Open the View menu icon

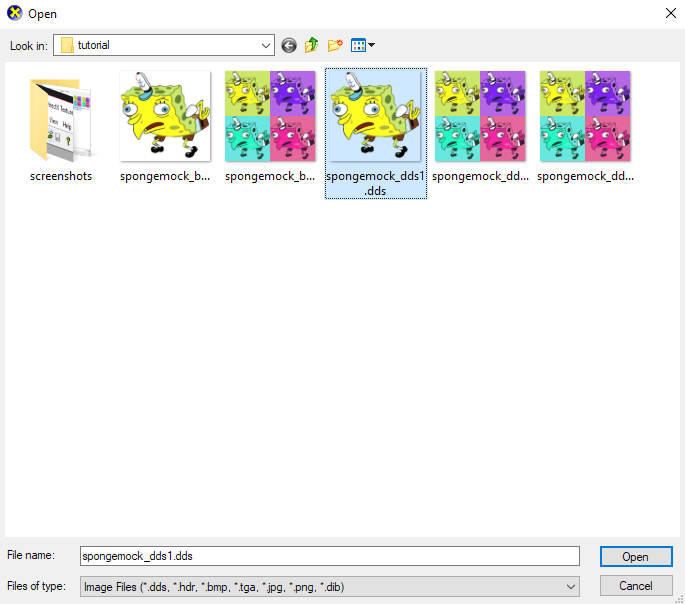click(363, 45)
